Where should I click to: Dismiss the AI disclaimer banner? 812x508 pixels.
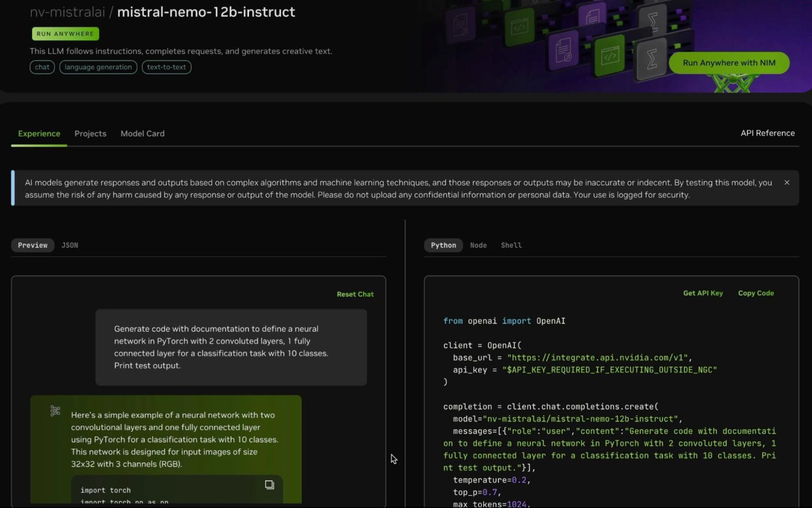click(787, 182)
